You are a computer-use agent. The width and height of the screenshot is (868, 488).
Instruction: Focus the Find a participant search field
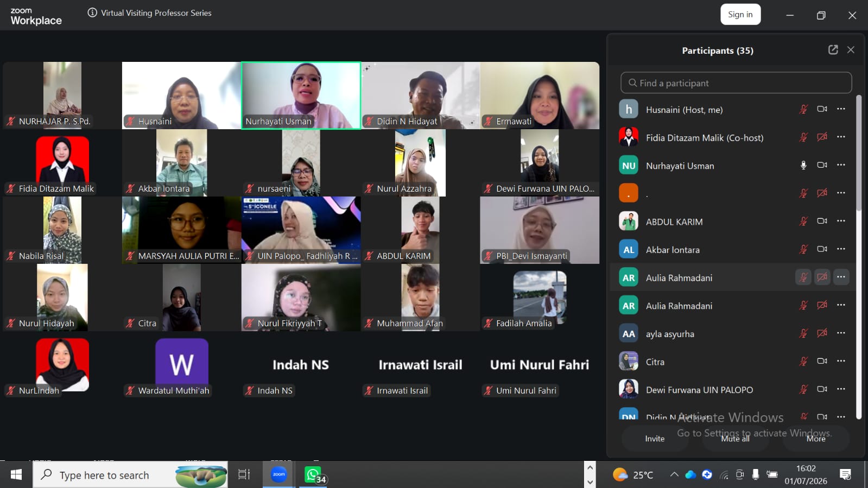736,83
